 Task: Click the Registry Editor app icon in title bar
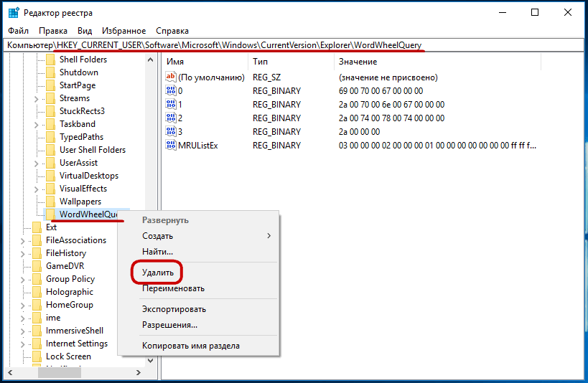click(14, 13)
